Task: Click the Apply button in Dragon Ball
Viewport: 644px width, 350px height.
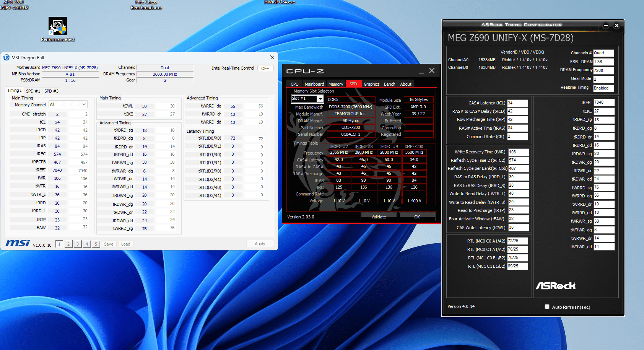Action: [x=260, y=244]
